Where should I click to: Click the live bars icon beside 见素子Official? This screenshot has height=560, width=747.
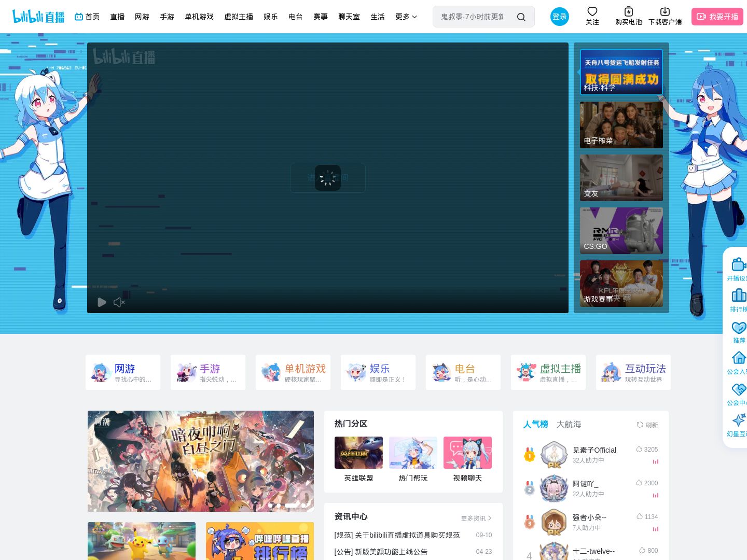(x=656, y=461)
